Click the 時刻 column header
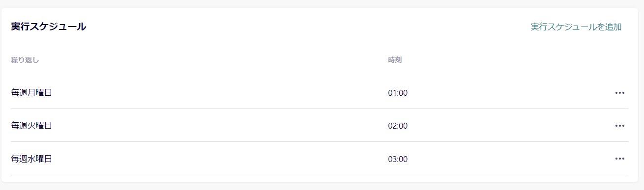 (x=395, y=60)
